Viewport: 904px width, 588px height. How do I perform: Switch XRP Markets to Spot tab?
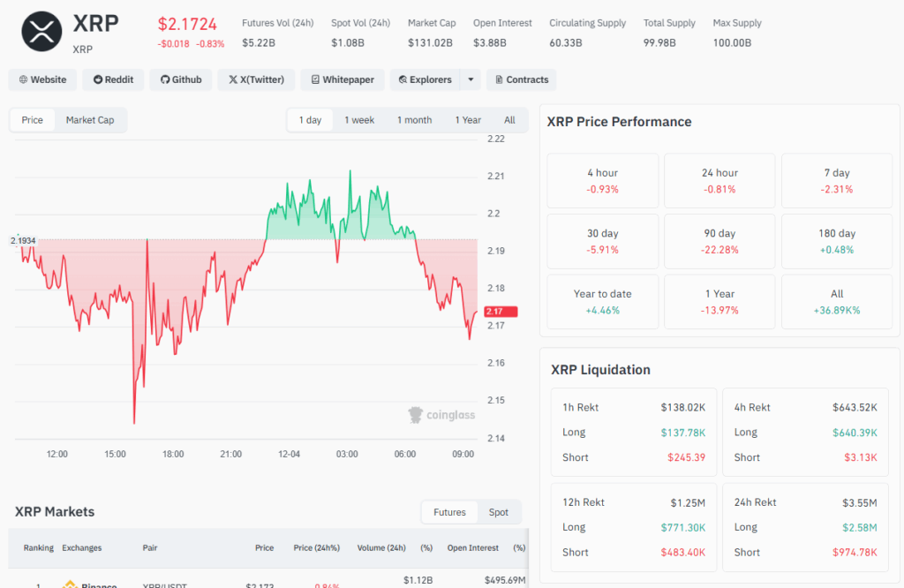pyautogui.click(x=498, y=512)
